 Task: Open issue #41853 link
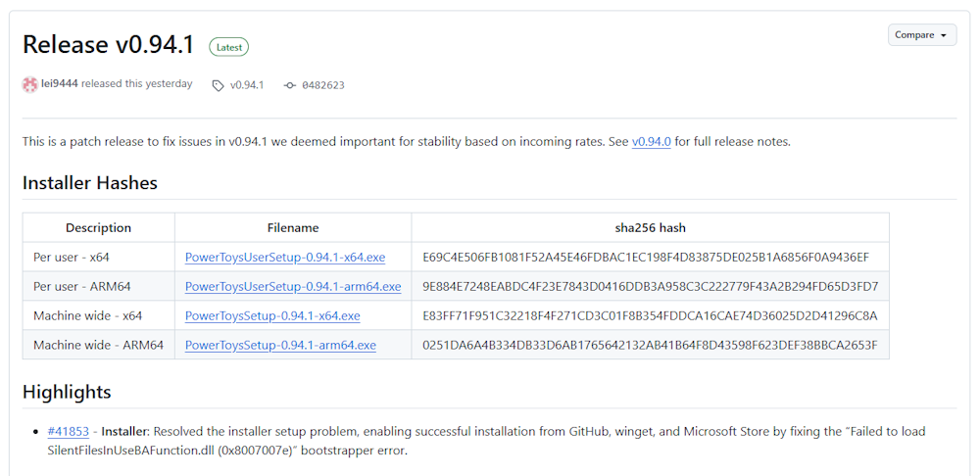pyautogui.click(x=69, y=431)
